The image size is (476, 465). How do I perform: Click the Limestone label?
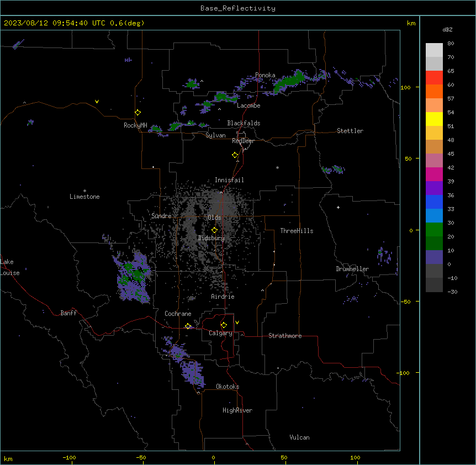click(84, 197)
